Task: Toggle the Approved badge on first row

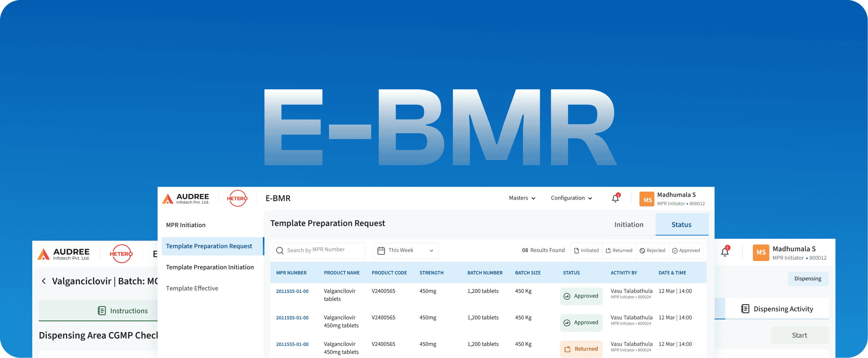Action: click(x=581, y=296)
